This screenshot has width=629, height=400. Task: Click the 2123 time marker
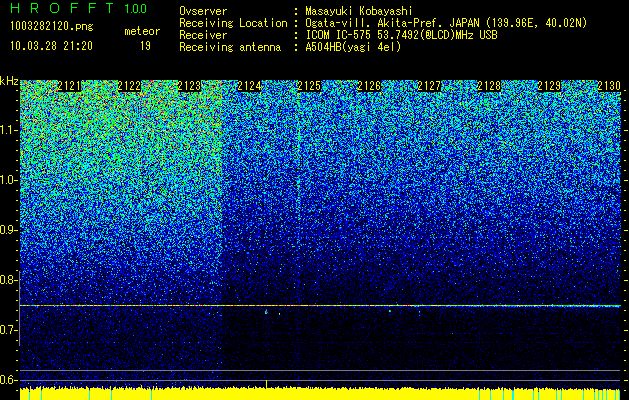[189, 86]
